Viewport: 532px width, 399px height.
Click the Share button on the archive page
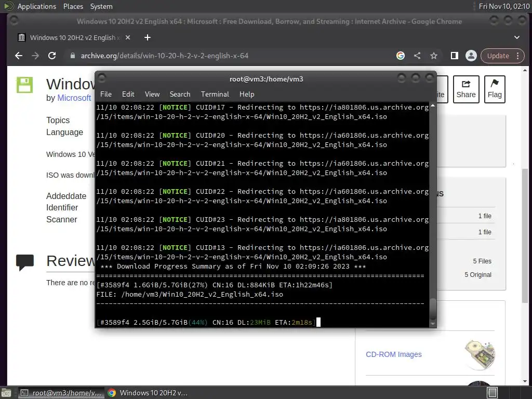(466, 89)
